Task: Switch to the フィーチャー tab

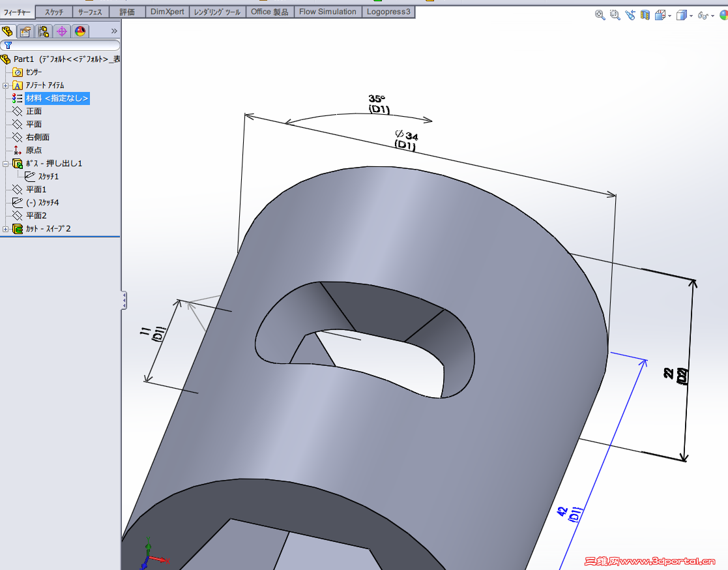Action: click(17, 12)
